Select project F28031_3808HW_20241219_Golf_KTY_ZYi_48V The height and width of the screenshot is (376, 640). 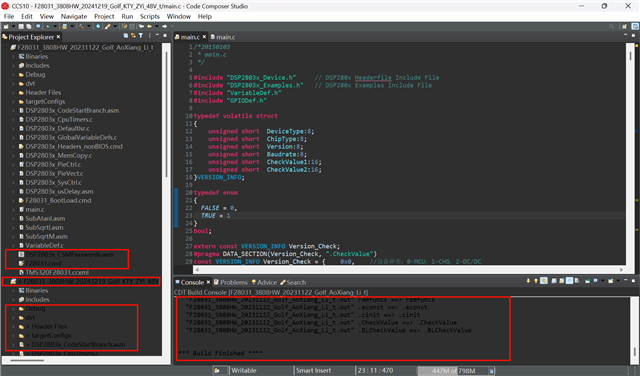84,281
